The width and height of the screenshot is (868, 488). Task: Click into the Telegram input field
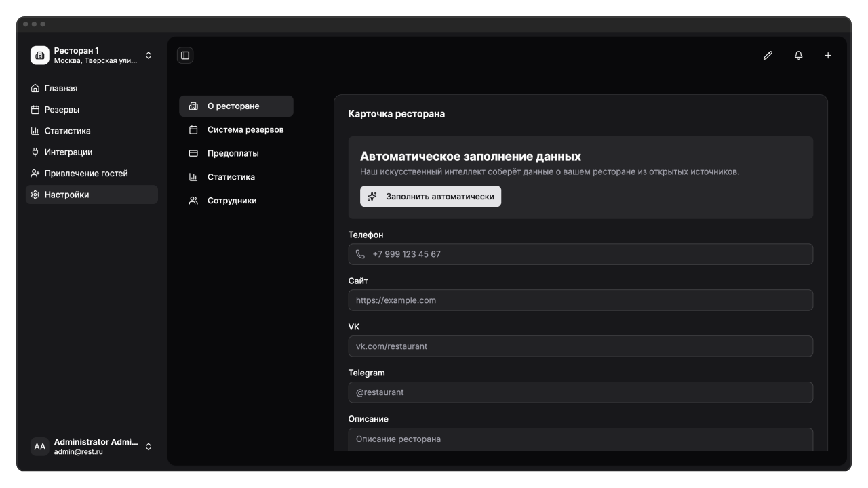coord(580,392)
